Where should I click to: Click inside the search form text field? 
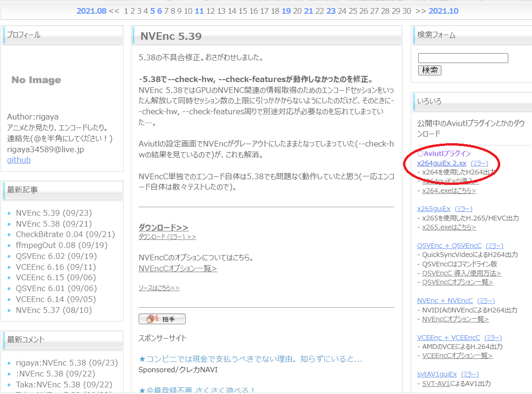pos(462,58)
